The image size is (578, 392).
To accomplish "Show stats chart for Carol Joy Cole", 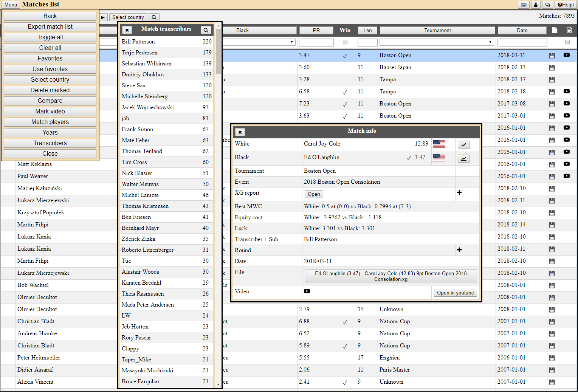I will coord(463,145).
